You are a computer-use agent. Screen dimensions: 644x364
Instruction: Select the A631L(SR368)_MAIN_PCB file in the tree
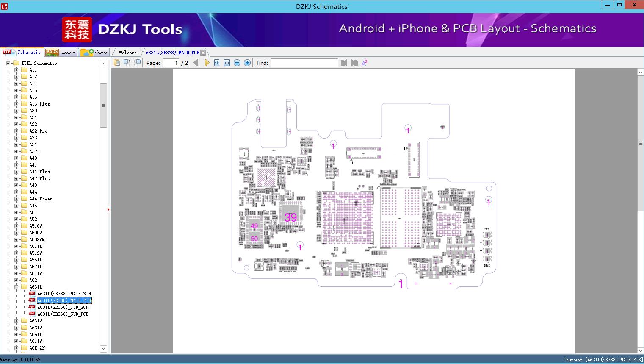(64, 300)
